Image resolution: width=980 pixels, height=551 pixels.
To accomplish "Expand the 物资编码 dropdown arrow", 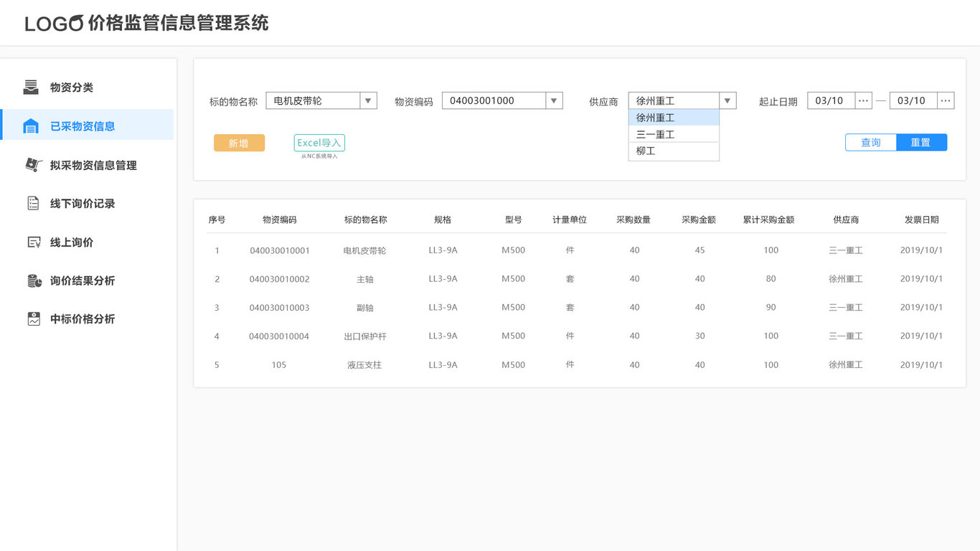I will click(554, 100).
